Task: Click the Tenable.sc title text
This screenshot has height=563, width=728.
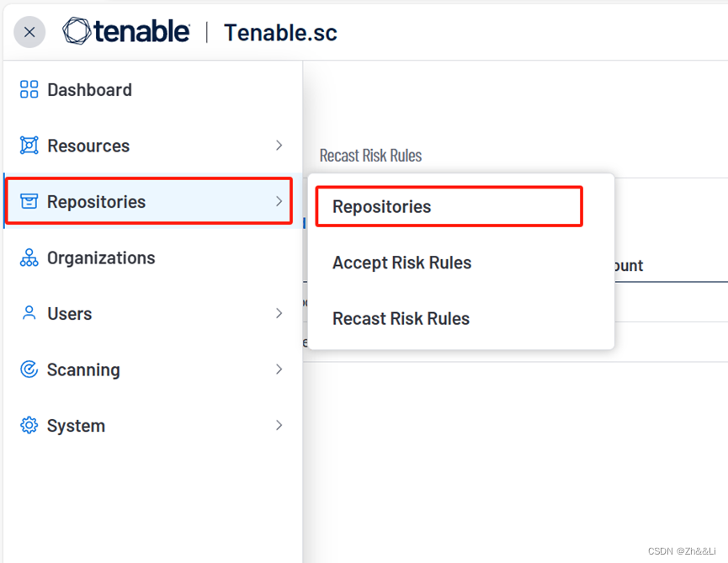Action: (279, 32)
